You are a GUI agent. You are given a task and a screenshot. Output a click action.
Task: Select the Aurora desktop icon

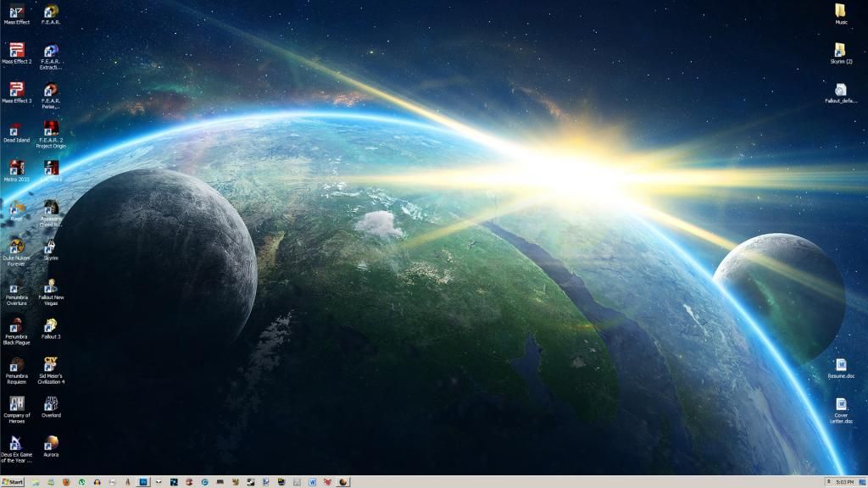[x=51, y=442]
